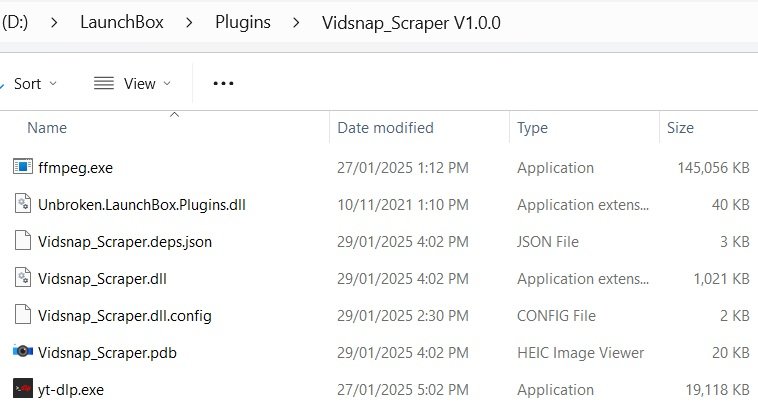Click the Unbroken.LaunchBox.Plugins.dll file icon

pos(23,204)
